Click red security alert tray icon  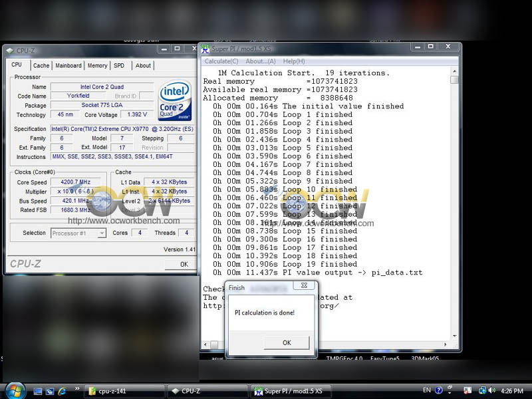(467, 391)
